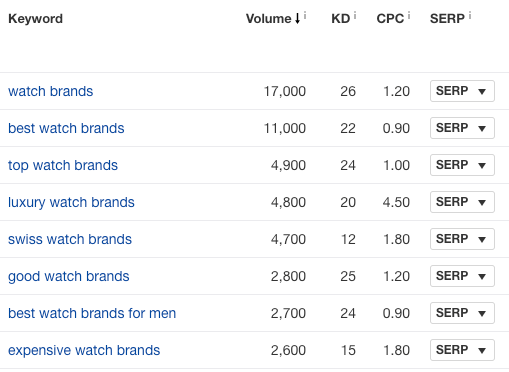Click the info icon next to CPC

point(409,15)
